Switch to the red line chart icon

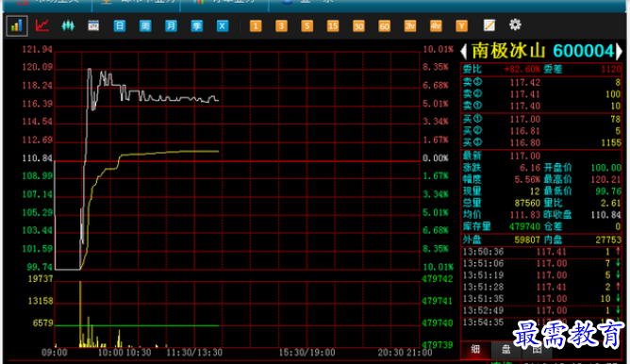click(42, 25)
